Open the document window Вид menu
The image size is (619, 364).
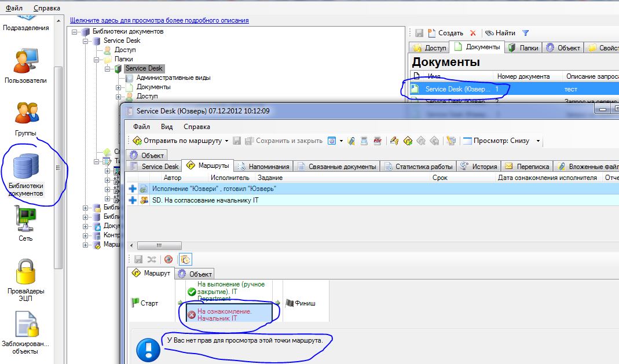tap(167, 127)
